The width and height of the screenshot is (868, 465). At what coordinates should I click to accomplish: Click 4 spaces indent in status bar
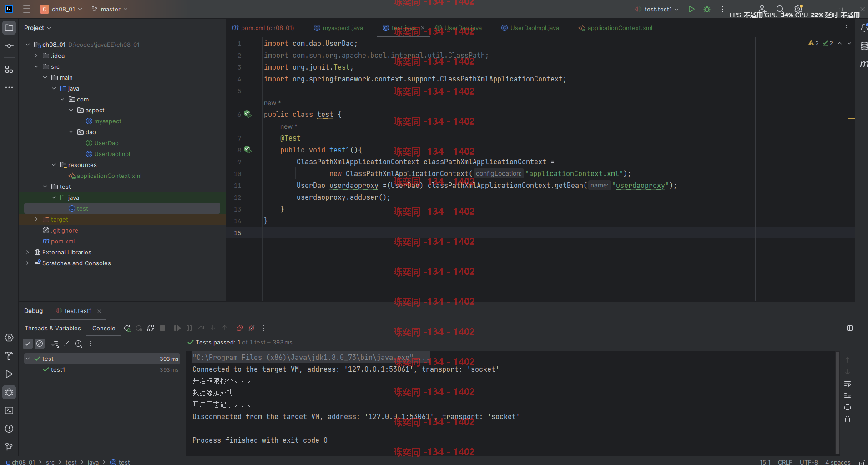838,462
